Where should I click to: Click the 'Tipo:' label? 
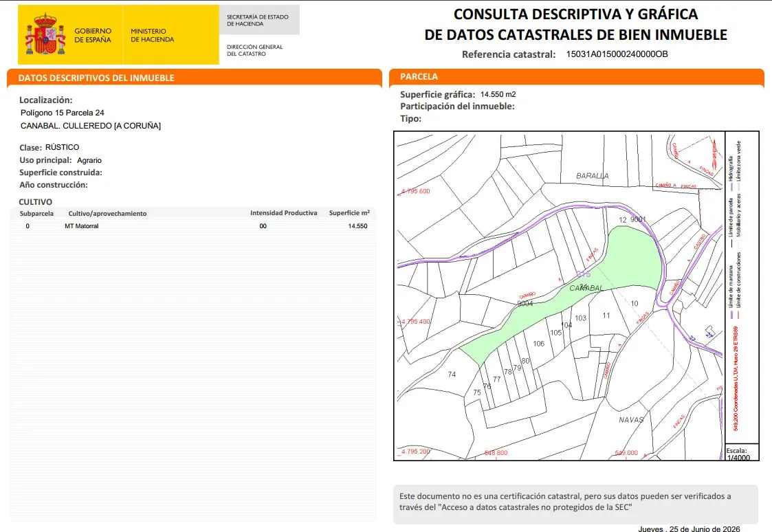point(410,119)
